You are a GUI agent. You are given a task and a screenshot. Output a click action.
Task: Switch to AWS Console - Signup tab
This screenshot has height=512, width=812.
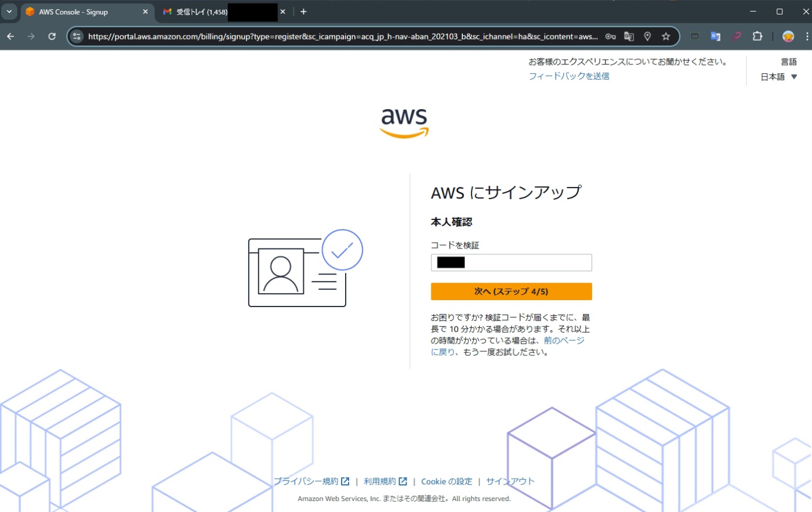click(87, 12)
